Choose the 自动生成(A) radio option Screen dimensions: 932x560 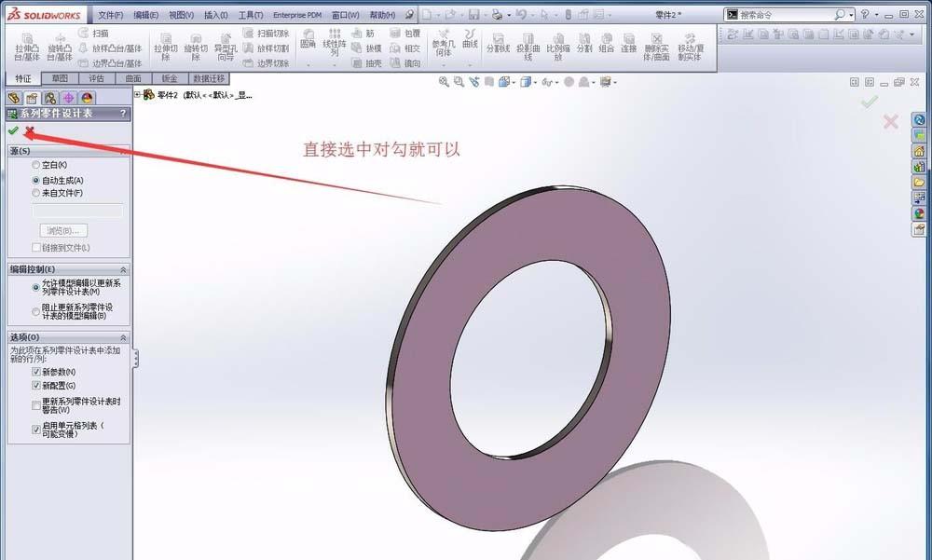click(36, 180)
